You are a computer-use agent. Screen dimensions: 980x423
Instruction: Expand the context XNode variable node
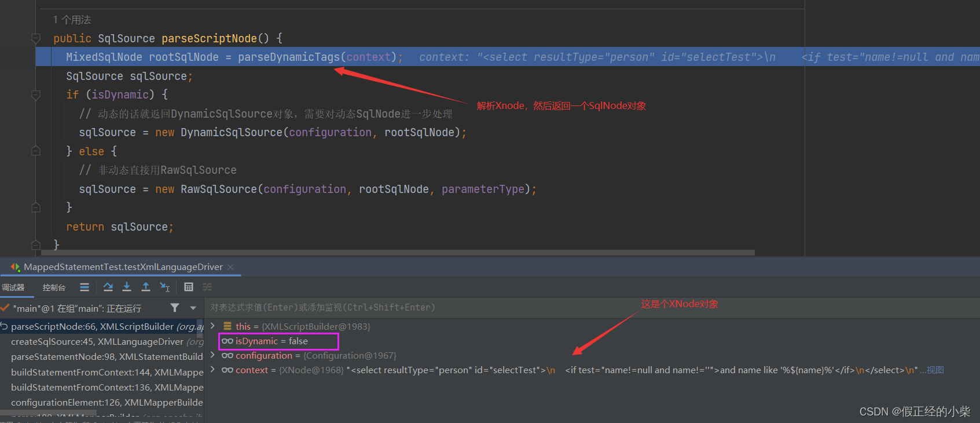point(213,370)
